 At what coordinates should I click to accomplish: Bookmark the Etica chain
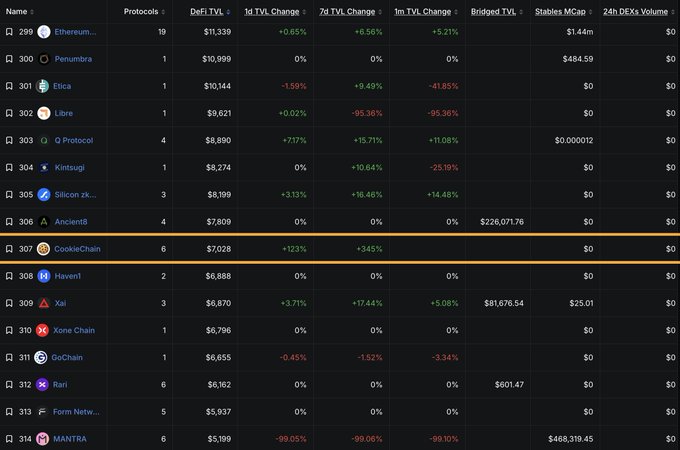click(9, 86)
